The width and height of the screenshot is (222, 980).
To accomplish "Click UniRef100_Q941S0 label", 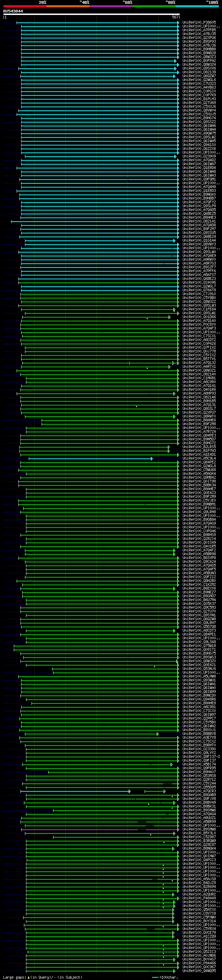I will pos(199,145).
